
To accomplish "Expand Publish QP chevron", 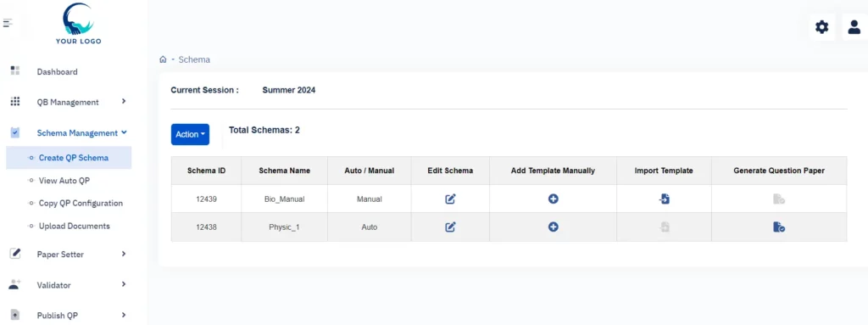I will tap(124, 315).
